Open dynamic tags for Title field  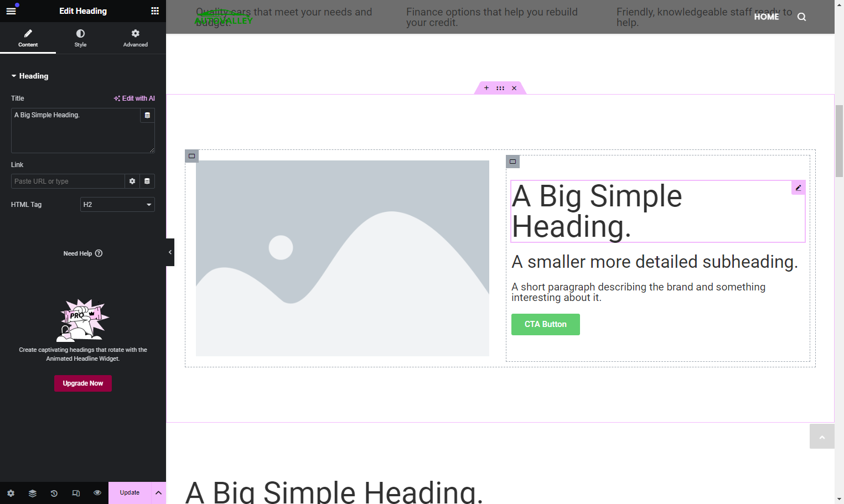tap(147, 115)
